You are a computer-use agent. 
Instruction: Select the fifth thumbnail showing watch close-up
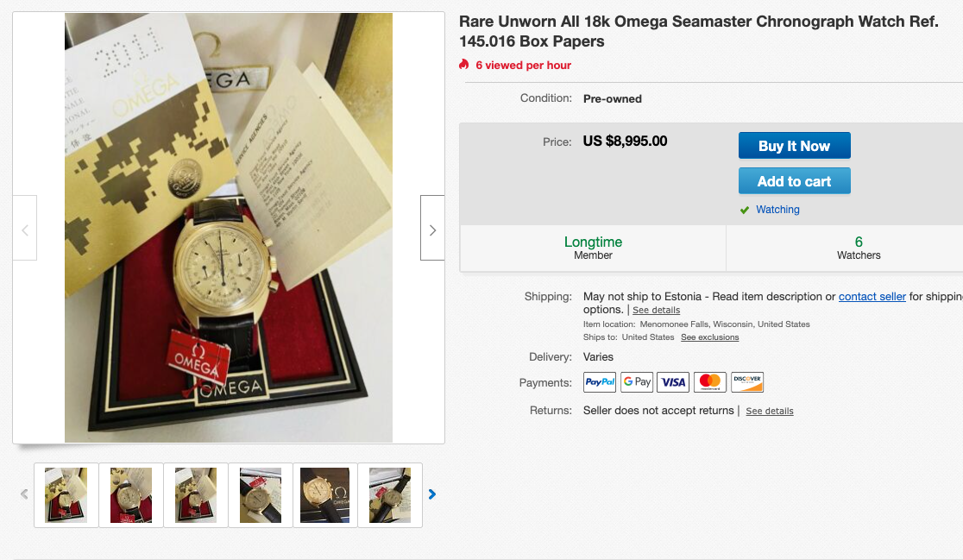coord(325,495)
